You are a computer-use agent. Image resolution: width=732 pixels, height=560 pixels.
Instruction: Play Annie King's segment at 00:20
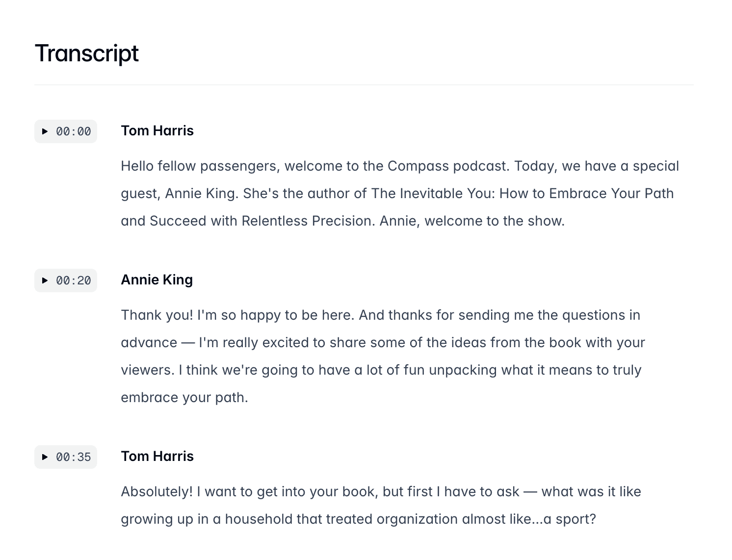[65, 280]
